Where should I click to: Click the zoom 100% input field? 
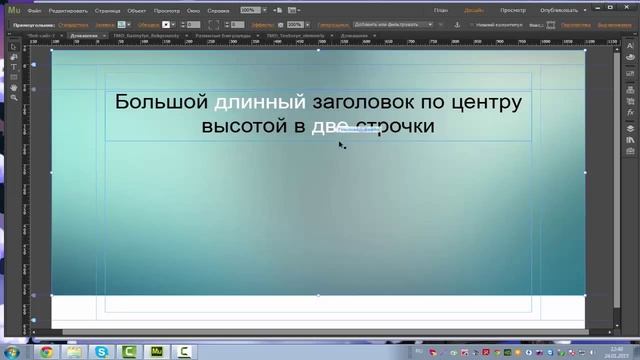[250, 10]
